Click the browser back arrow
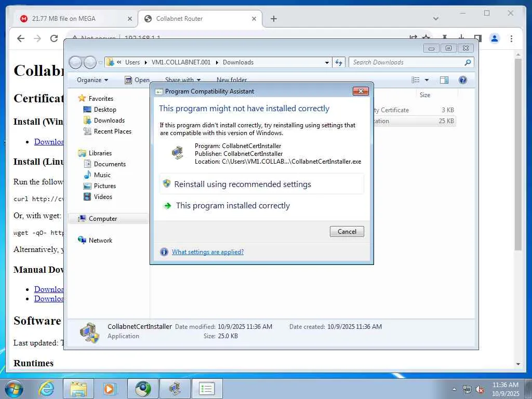 point(21,38)
